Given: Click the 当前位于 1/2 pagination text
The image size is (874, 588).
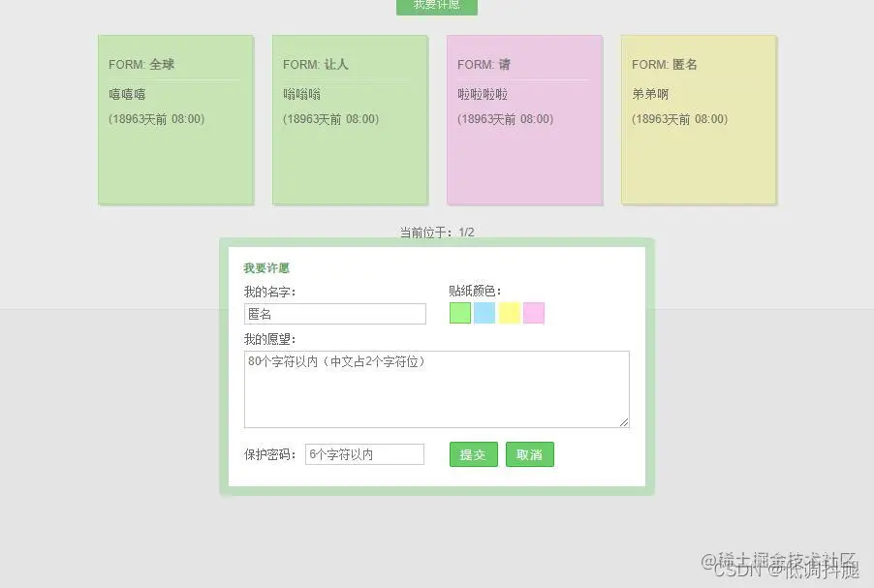Looking at the screenshot, I should point(436,232).
